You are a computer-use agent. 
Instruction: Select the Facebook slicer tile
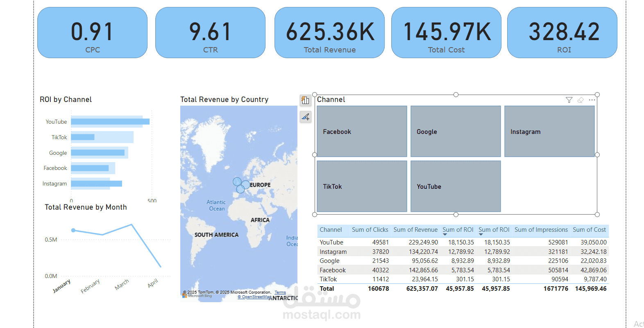point(362,131)
